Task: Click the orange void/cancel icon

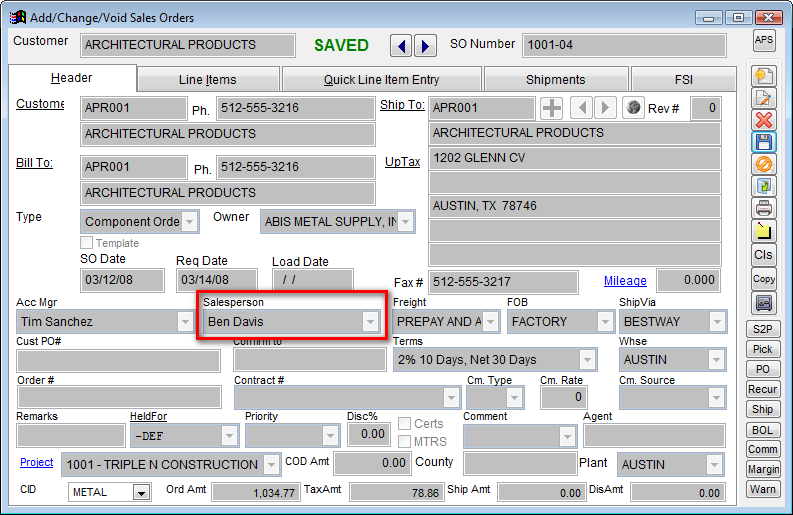Action: click(764, 164)
